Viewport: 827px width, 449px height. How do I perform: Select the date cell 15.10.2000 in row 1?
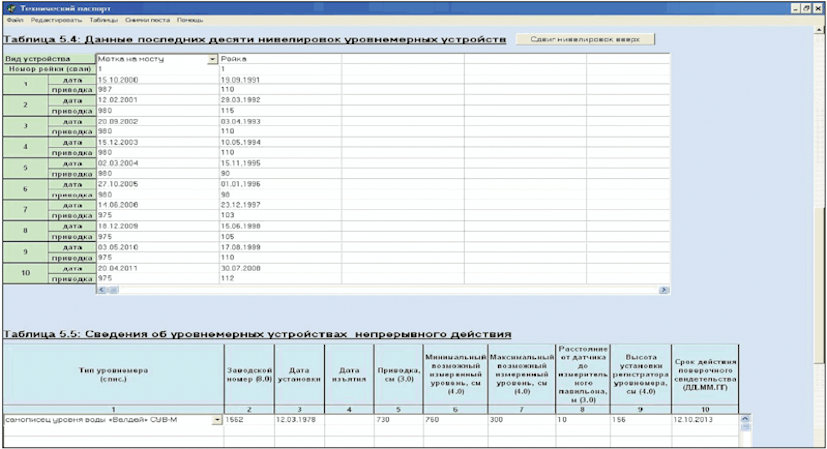(155, 78)
